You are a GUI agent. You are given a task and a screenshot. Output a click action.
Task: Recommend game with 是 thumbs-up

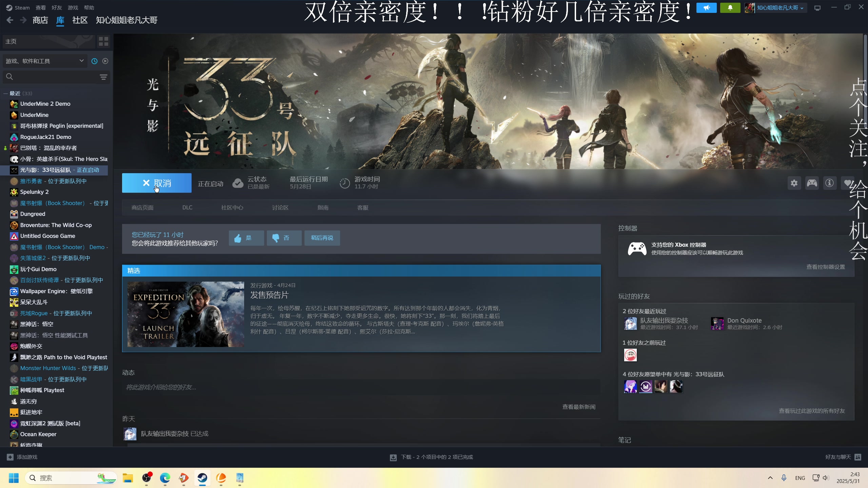246,238
